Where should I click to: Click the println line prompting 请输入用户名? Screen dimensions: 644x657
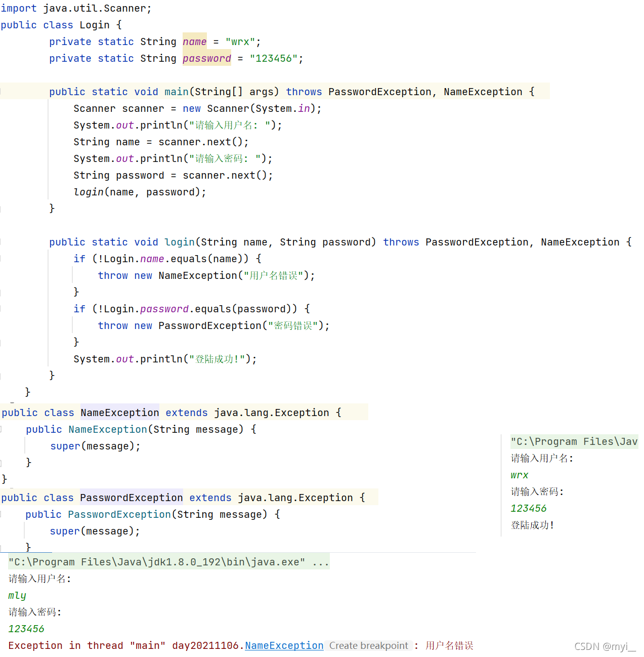[178, 125]
